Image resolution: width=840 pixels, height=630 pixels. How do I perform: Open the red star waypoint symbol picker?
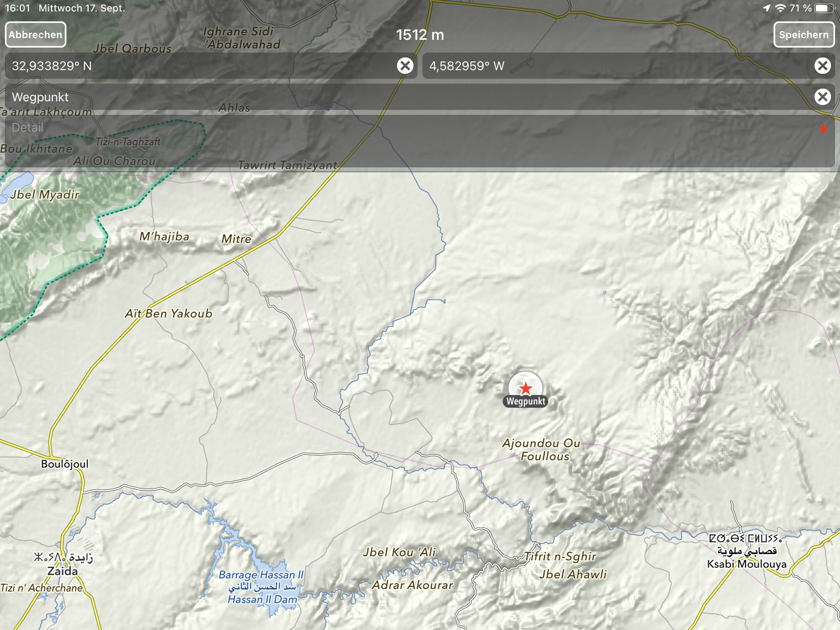tap(823, 129)
